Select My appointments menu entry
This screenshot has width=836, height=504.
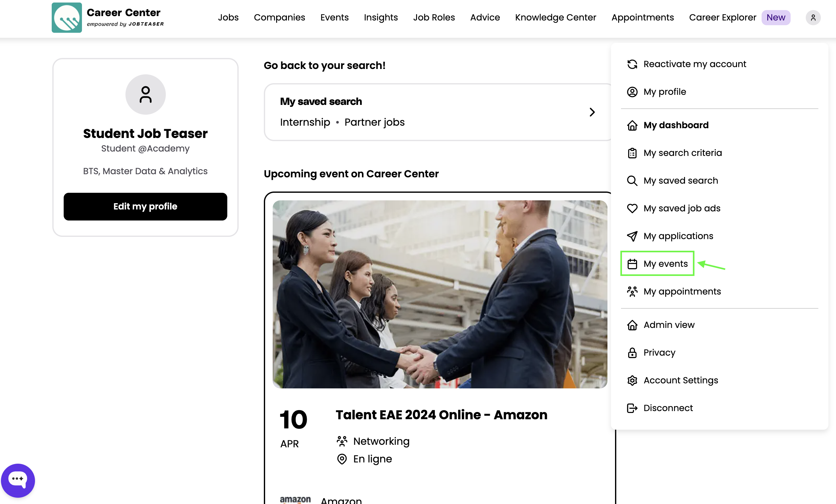pyautogui.click(x=719, y=292)
